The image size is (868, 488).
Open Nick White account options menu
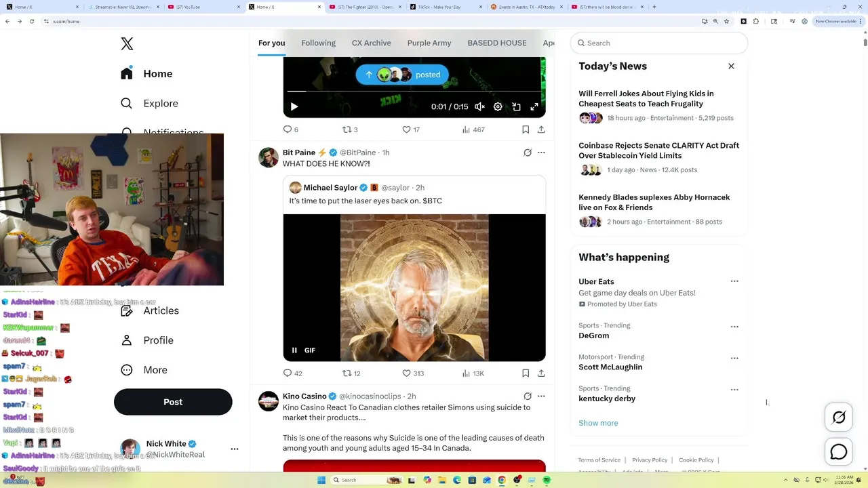point(235,449)
